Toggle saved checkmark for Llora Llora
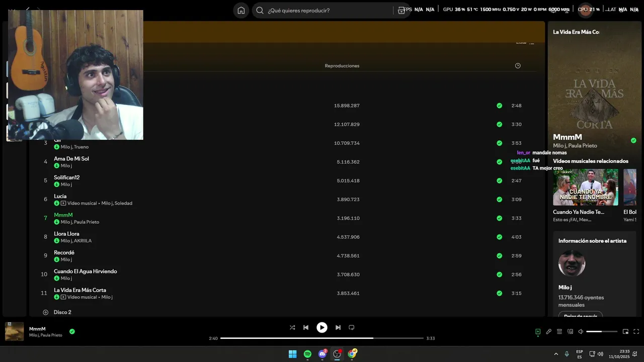Image resolution: width=644 pixels, height=362 pixels. pos(499,237)
